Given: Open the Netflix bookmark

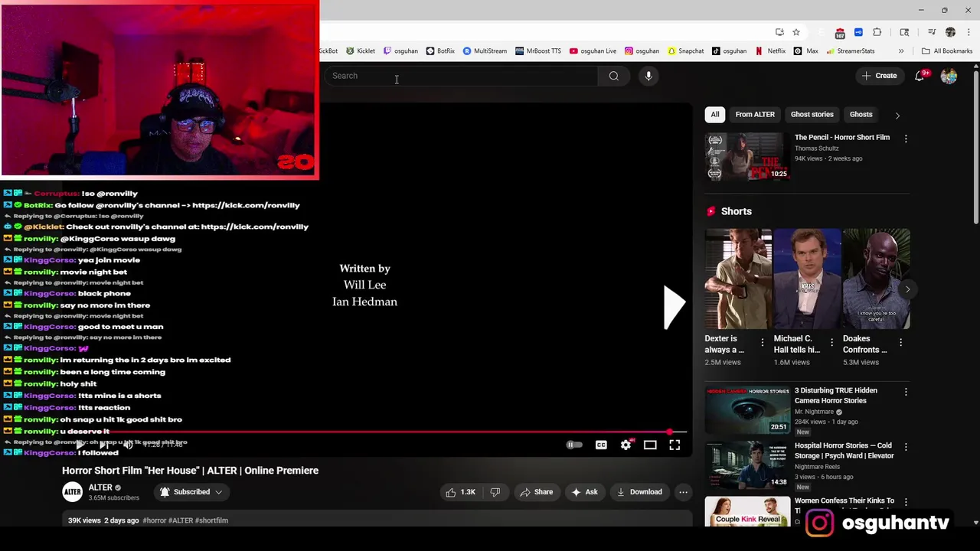Looking at the screenshot, I should coord(771,51).
